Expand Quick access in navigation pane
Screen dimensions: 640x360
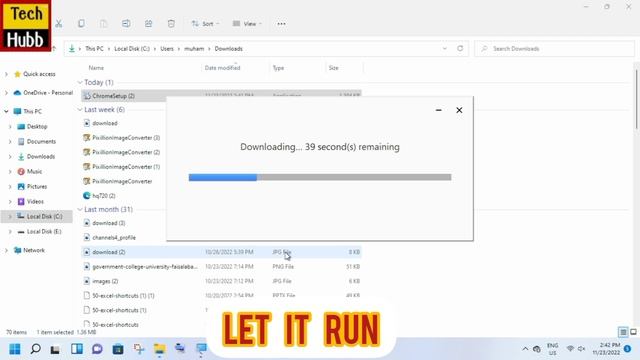click(6, 74)
